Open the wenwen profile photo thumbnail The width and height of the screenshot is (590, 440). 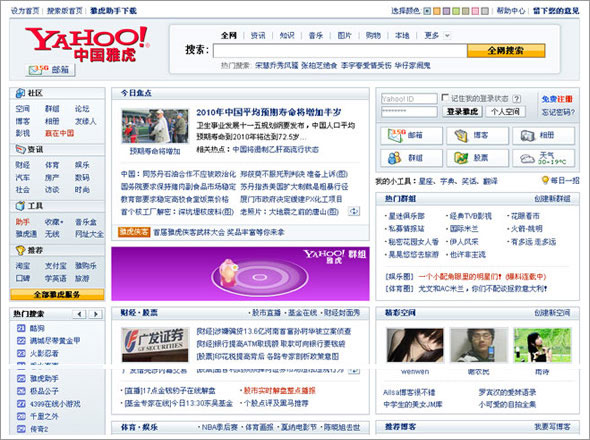(415, 345)
